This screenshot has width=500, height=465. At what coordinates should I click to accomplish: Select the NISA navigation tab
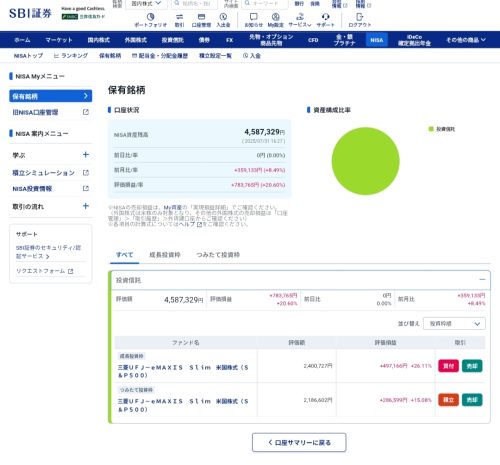pyautogui.click(x=377, y=40)
